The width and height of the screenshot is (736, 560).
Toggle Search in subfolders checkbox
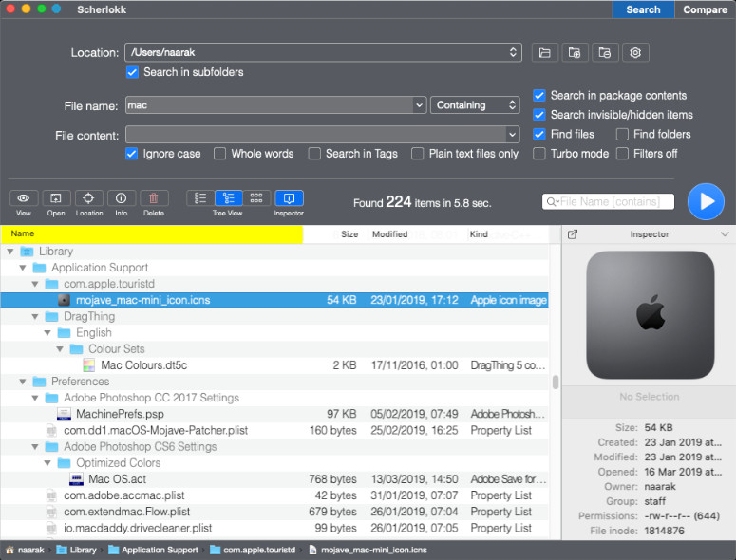[x=132, y=72]
